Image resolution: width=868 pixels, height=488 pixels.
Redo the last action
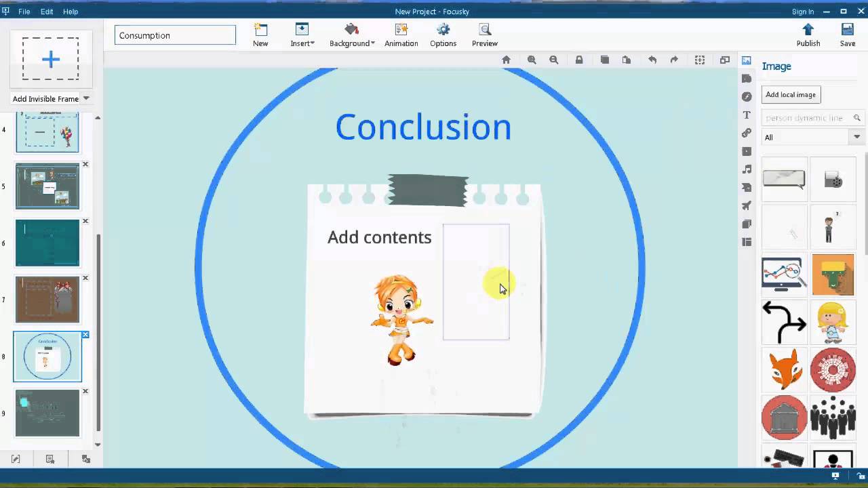pos(673,60)
